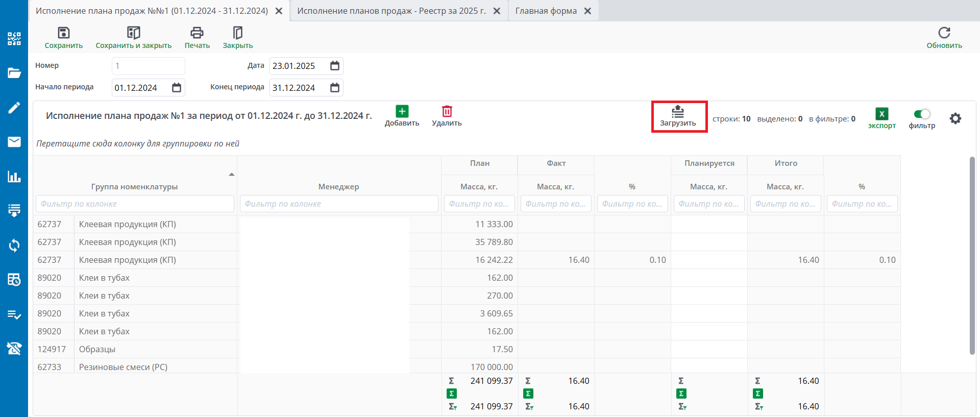Add a row with green Добавить icon
Screen dimensions: 980x417
[402, 112]
